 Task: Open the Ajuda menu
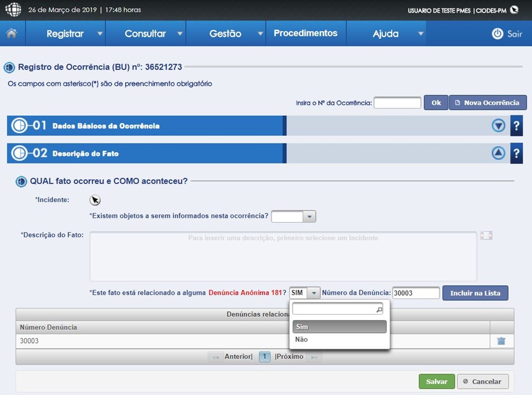386,34
